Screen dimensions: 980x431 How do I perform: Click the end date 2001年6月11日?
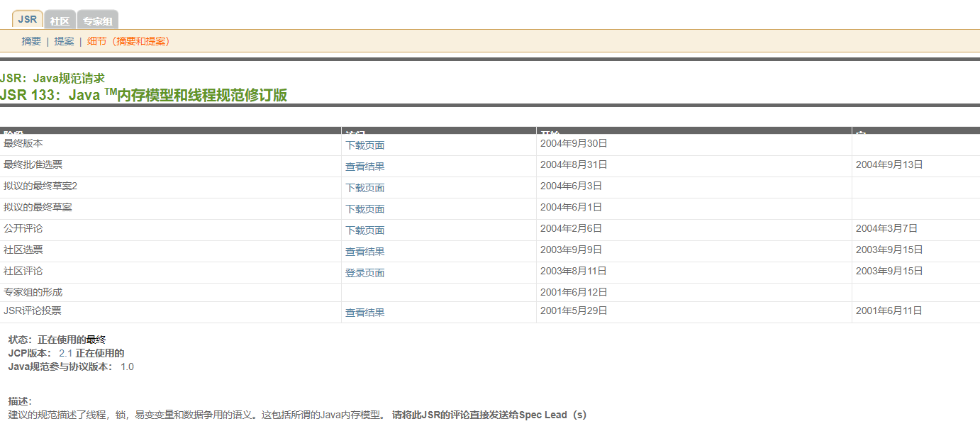click(889, 310)
